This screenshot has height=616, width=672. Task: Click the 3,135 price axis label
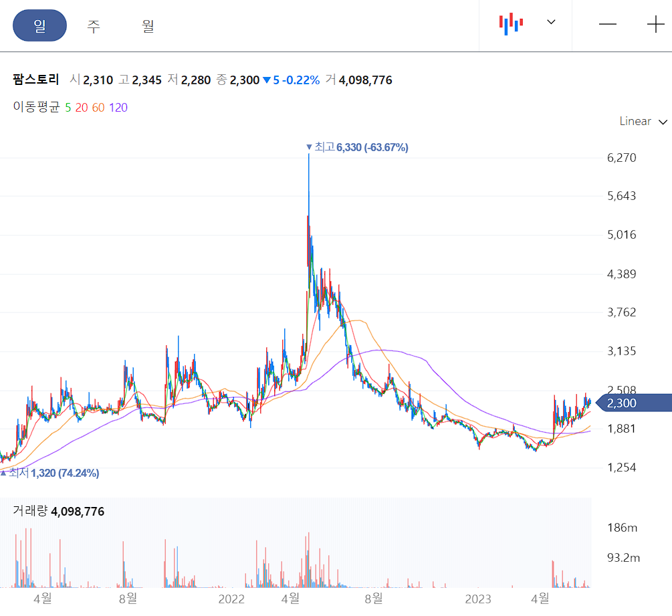point(621,352)
